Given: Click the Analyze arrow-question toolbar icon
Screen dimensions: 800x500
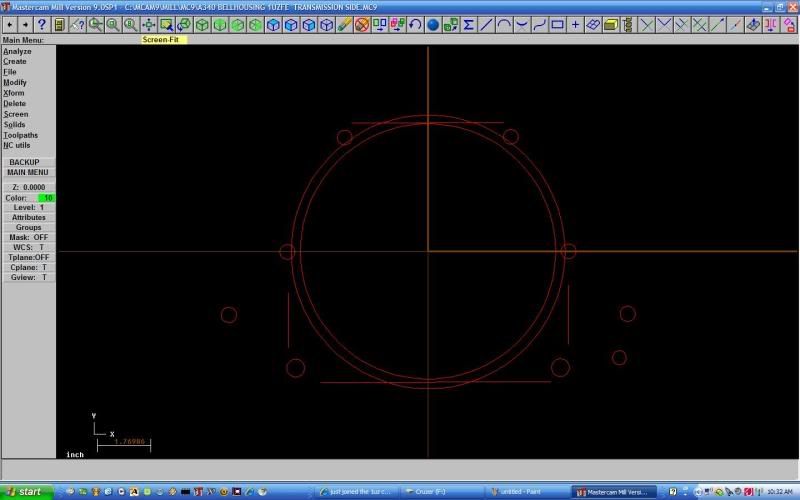Looking at the screenshot, I should point(77,24).
